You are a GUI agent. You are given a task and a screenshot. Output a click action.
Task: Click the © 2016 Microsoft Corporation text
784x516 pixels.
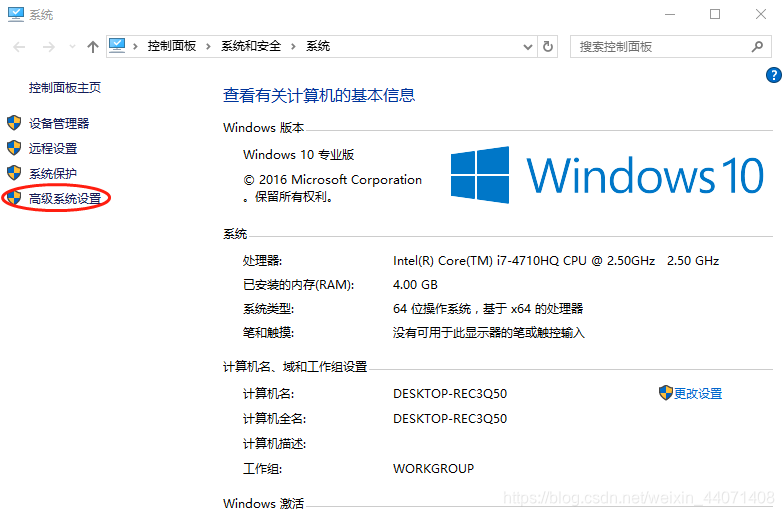click(x=332, y=180)
